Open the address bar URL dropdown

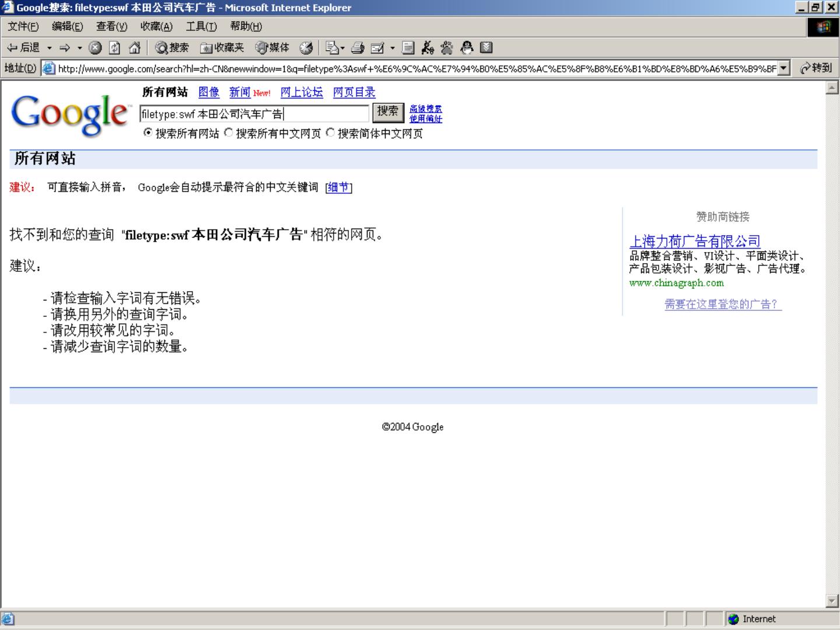point(784,68)
